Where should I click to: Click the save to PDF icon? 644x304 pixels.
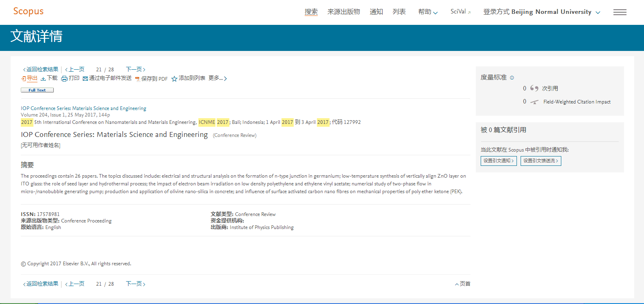137,79
